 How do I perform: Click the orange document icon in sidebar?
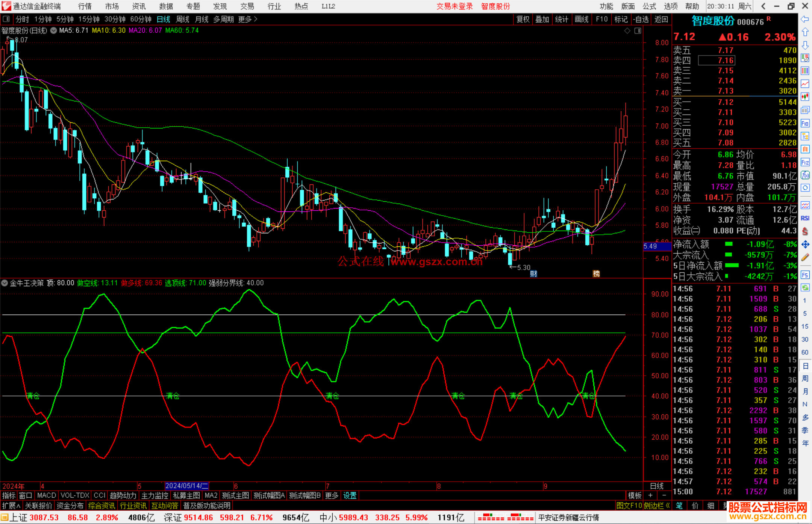(x=805, y=149)
